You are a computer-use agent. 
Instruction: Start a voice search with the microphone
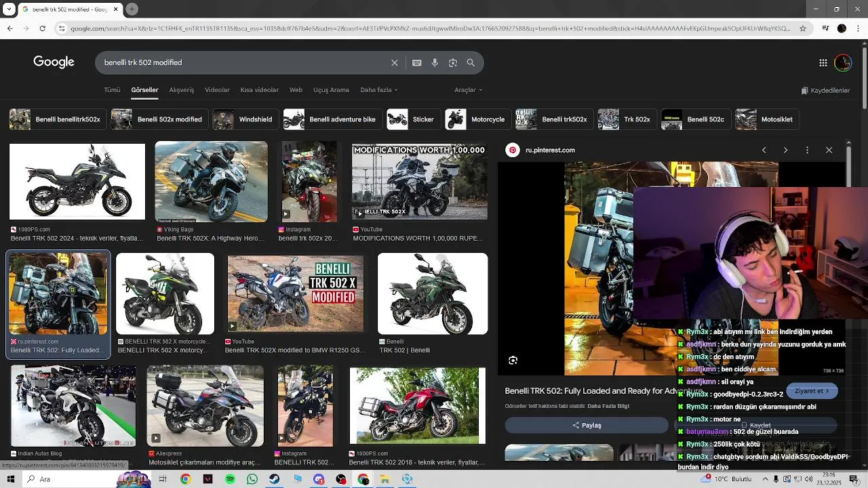pyautogui.click(x=435, y=62)
